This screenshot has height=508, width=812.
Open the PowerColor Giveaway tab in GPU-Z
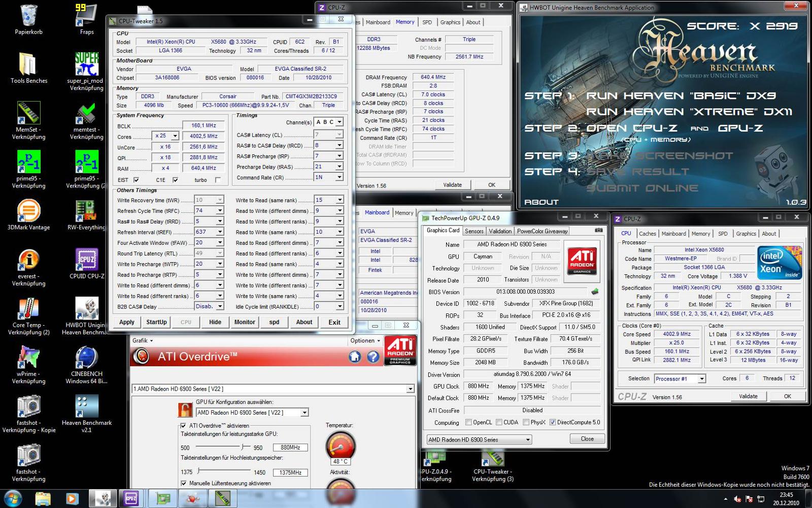pyautogui.click(x=542, y=231)
